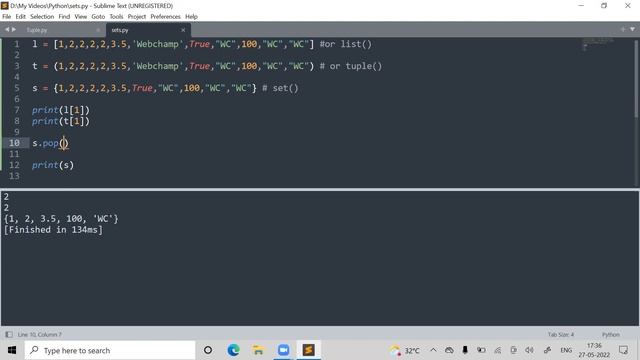Switch to the Tuple.py tab
The image size is (640, 360).
pyautogui.click(x=37, y=30)
